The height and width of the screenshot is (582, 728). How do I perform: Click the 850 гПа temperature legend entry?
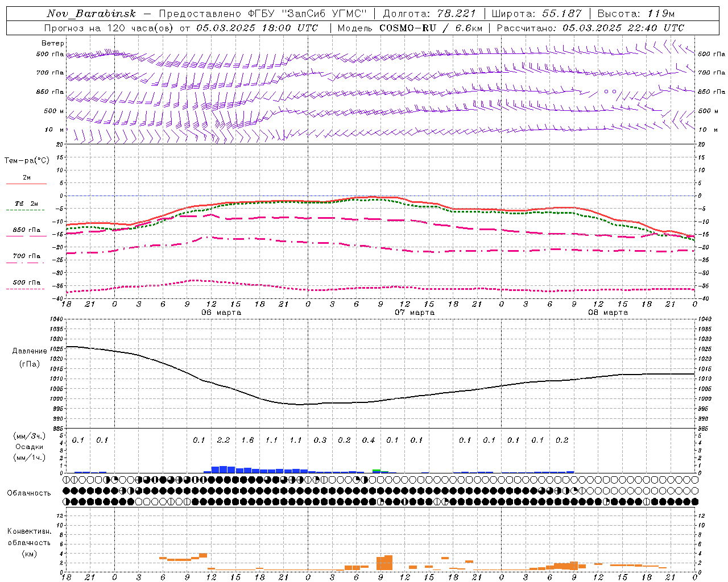tap(27, 230)
